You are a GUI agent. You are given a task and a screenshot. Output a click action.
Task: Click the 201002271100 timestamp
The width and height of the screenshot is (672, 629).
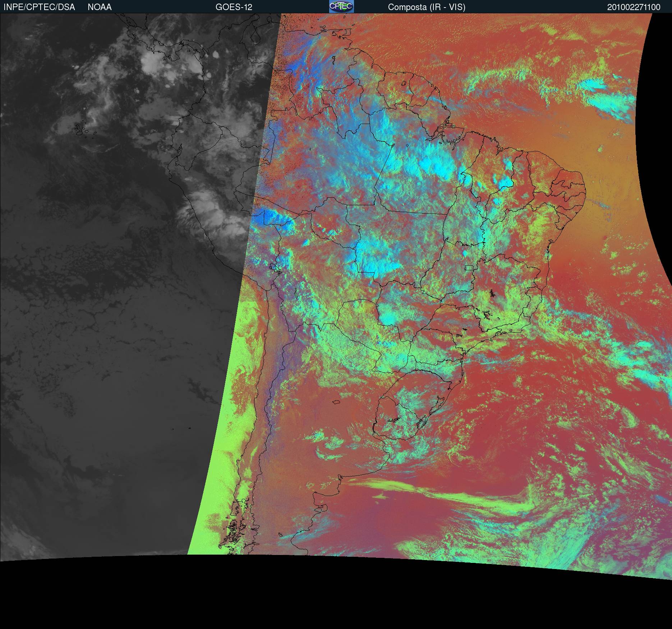634,7
